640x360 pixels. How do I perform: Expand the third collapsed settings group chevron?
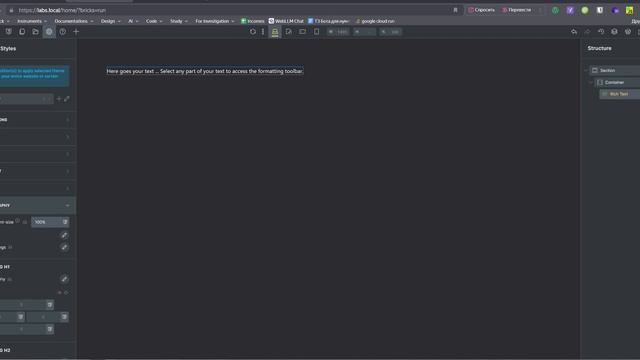coord(68,154)
